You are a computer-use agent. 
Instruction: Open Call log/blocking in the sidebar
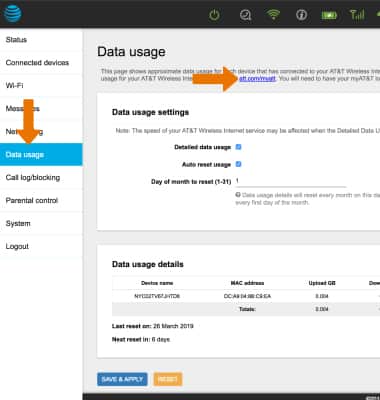pyautogui.click(x=41, y=177)
